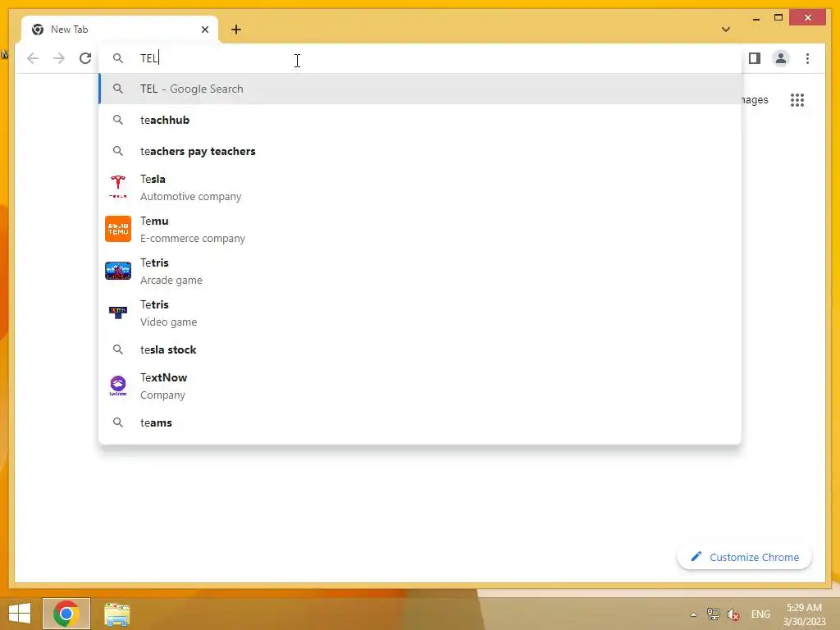Click the browser forward arrow
This screenshot has height=630, width=840.
coord(59,58)
